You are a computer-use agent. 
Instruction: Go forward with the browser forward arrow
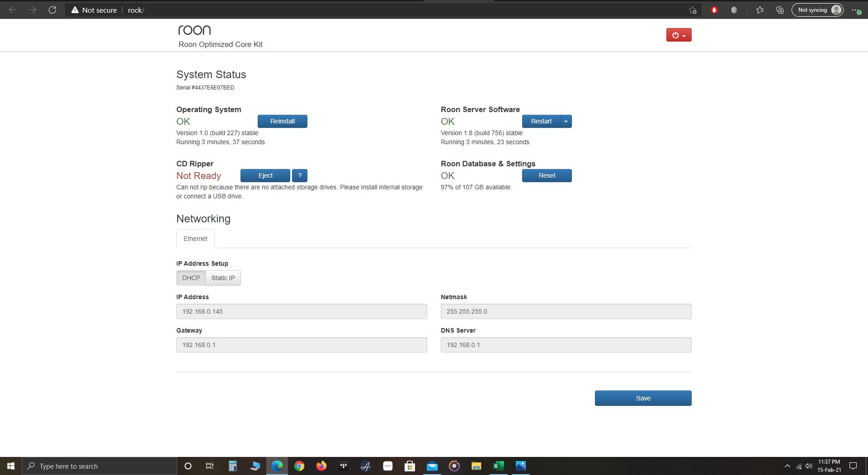click(33, 10)
